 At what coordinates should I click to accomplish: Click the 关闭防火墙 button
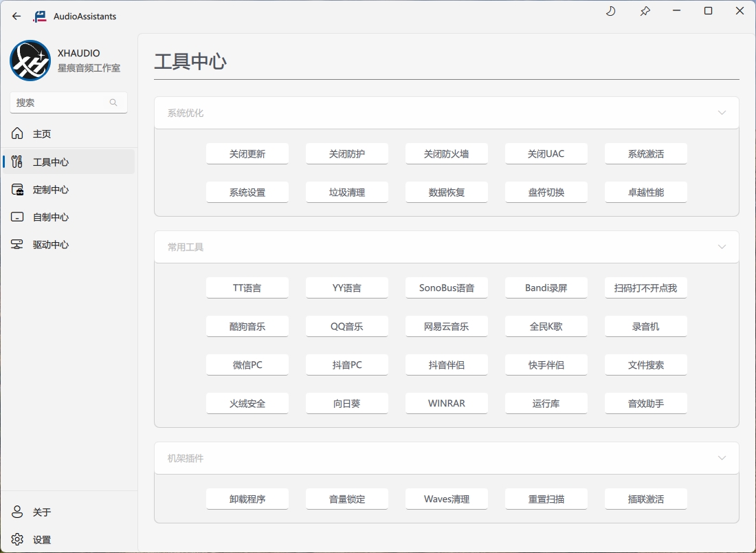pyautogui.click(x=446, y=154)
